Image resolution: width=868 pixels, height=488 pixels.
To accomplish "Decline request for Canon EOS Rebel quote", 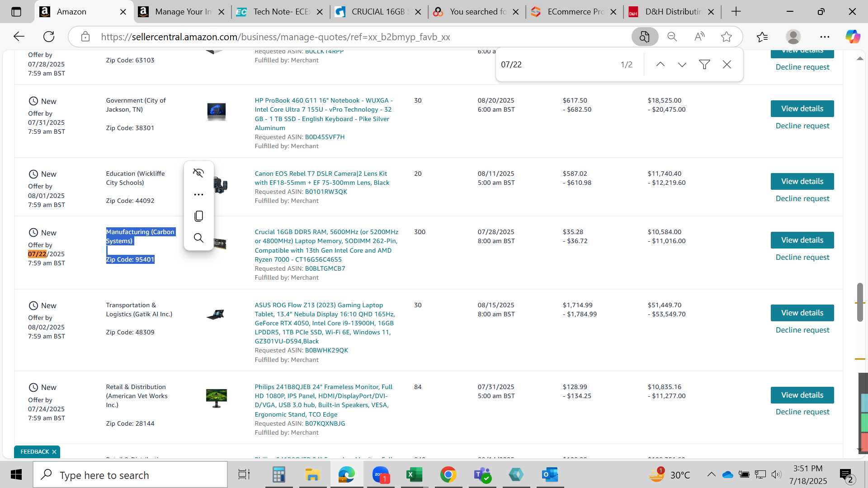I will pyautogui.click(x=802, y=198).
